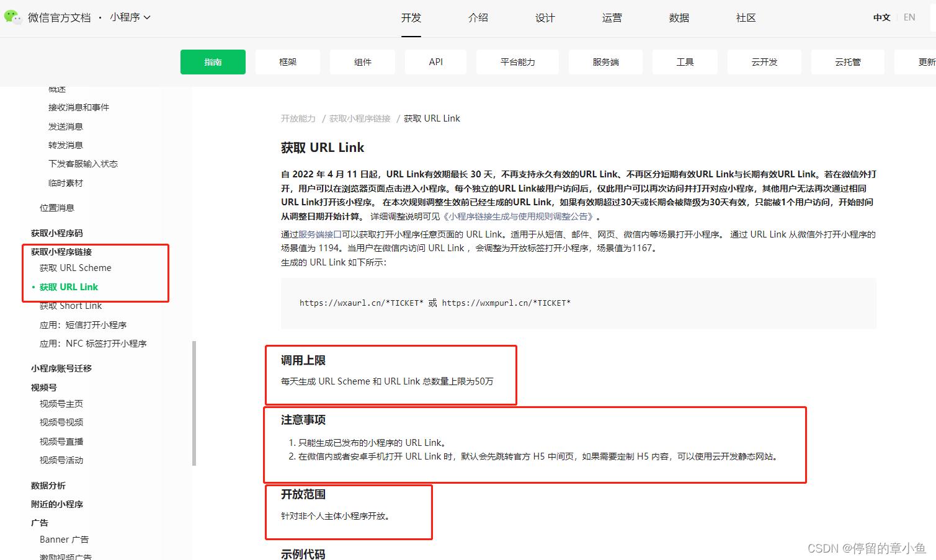Image resolution: width=936 pixels, height=560 pixels.
Task: Click the sidebar vertical scrollbar
Action: click(x=194, y=403)
